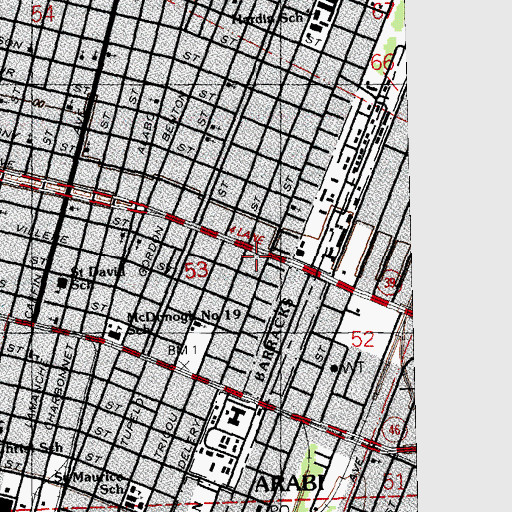Click the X benchmark symbol below BM 1
The width and height of the screenshot is (512, 512).
tap(184, 366)
